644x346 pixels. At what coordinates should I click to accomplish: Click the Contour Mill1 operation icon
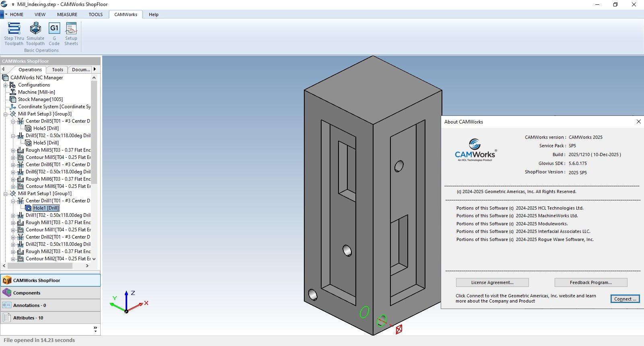tap(21, 230)
